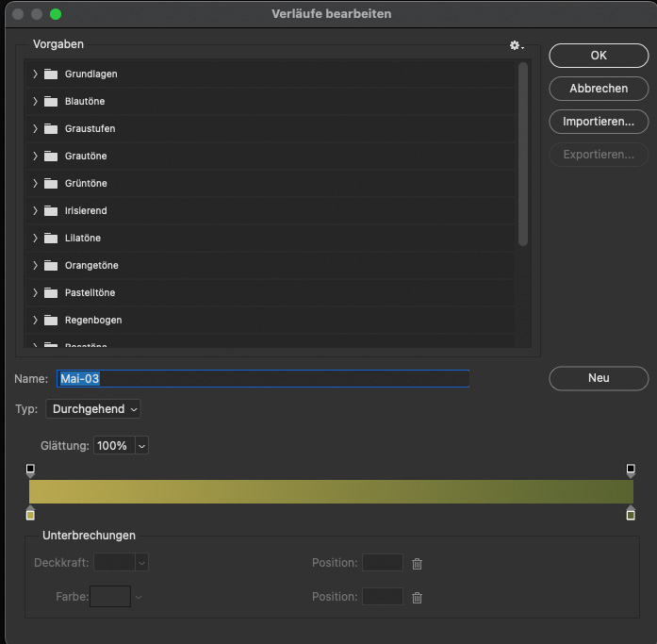Click the Farbe color swatch
The height and width of the screenshot is (644, 657).
(110, 597)
